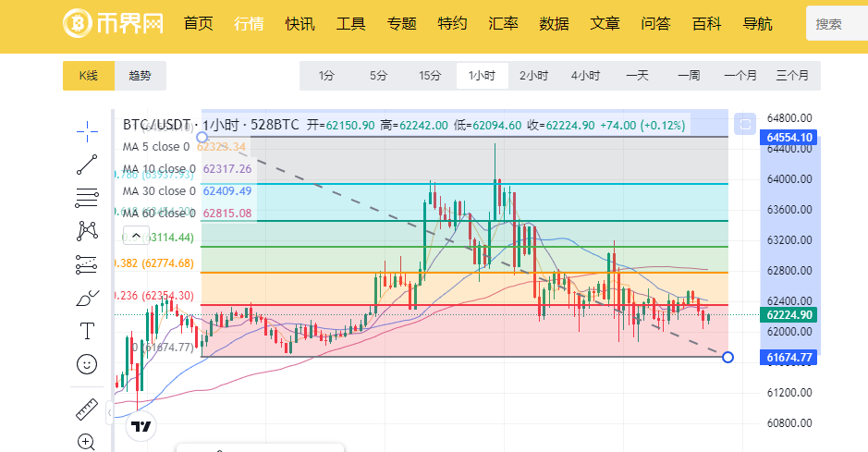Click the zoom in magnifier tool
Screen dimensions: 868x452
click(x=87, y=442)
